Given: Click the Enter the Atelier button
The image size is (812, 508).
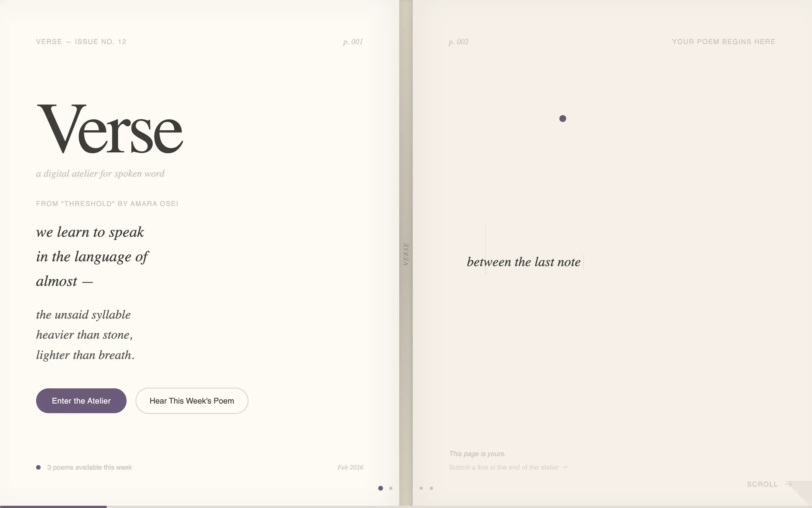Looking at the screenshot, I should point(81,401).
